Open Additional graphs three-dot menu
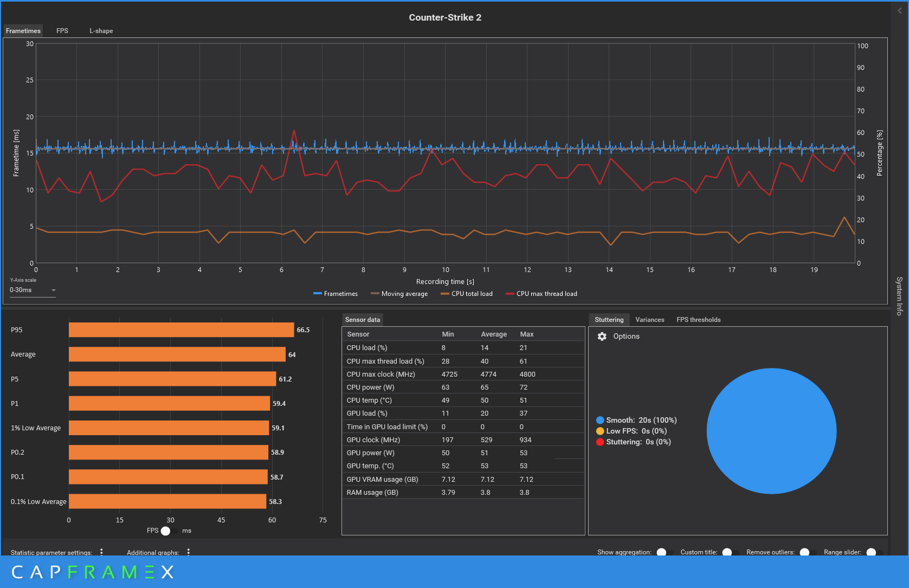The image size is (909, 588). (189, 552)
